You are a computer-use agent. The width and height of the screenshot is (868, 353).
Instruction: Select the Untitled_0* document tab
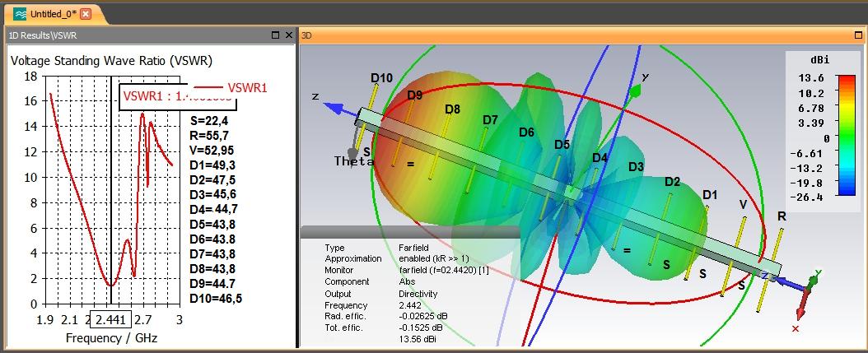point(54,14)
